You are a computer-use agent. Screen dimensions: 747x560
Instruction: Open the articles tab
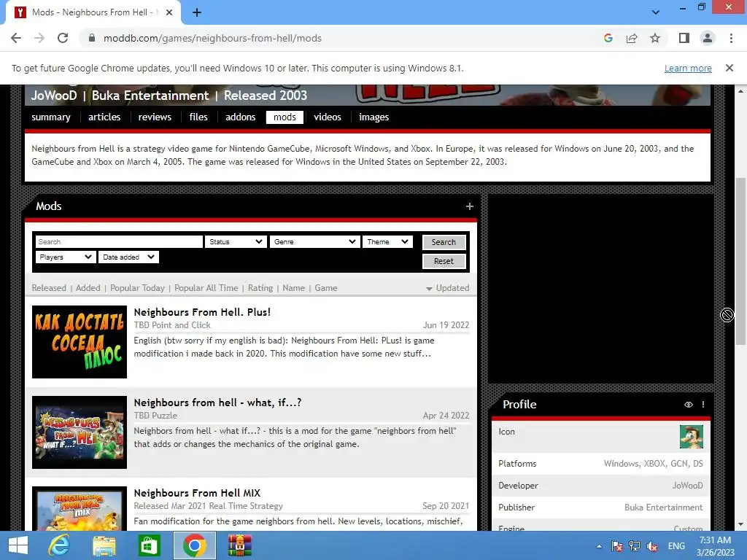pos(104,117)
